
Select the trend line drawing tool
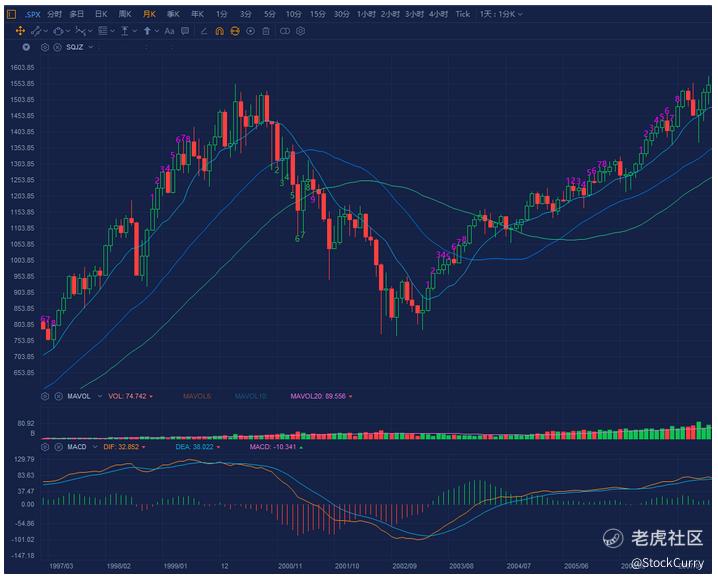(x=36, y=31)
